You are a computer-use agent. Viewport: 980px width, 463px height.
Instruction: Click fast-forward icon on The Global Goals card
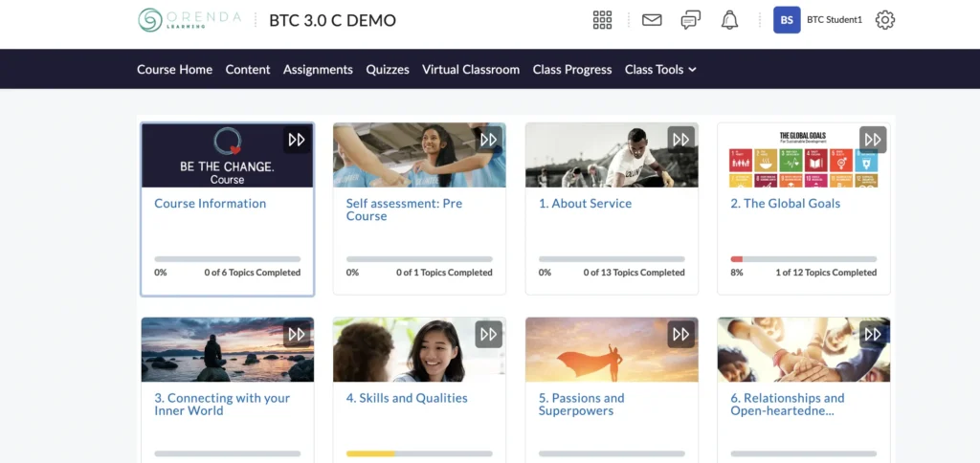pos(873,140)
